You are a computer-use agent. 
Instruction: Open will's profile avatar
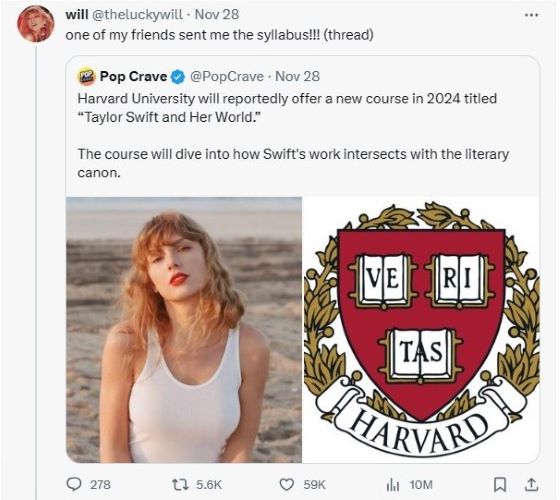[35, 24]
